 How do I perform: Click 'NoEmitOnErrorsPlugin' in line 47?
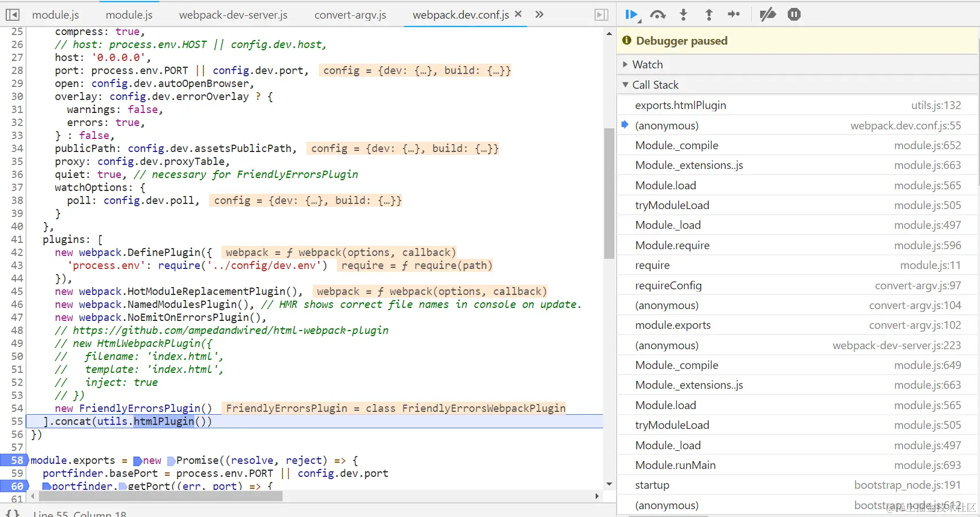188,318
